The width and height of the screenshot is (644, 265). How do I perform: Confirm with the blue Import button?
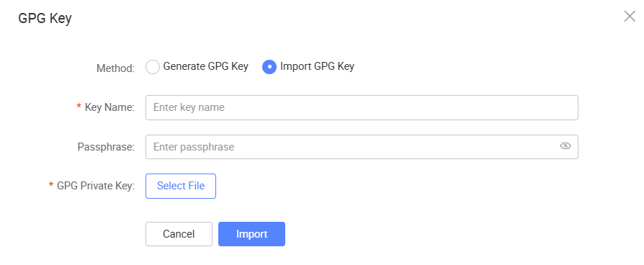[x=252, y=234]
